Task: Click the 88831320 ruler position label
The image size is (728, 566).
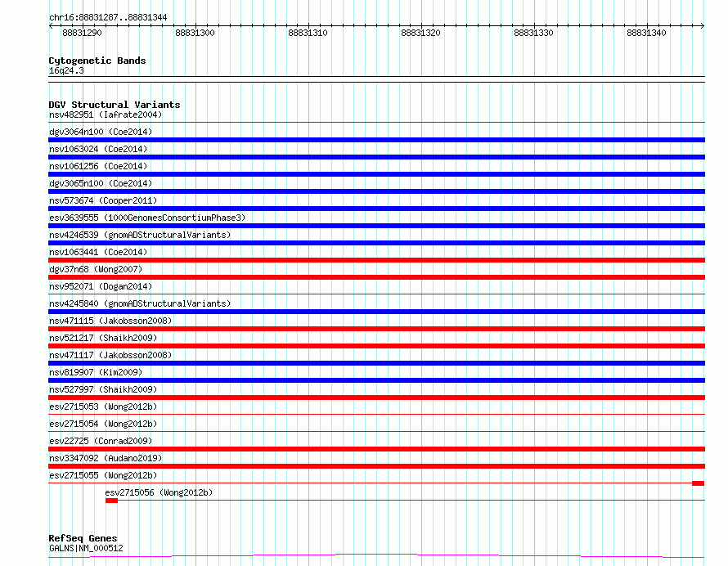Action: [x=420, y=33]
